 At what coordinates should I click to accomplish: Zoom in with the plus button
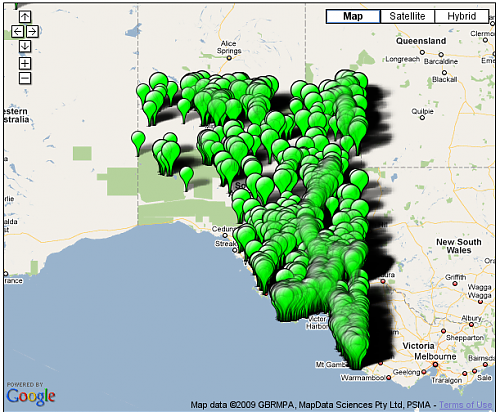(x=25, y=63)
